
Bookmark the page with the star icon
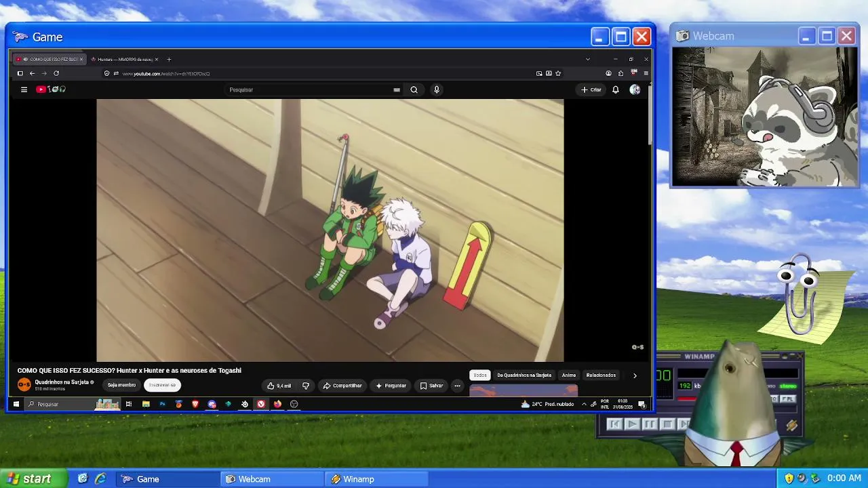(x=558, y=73)
